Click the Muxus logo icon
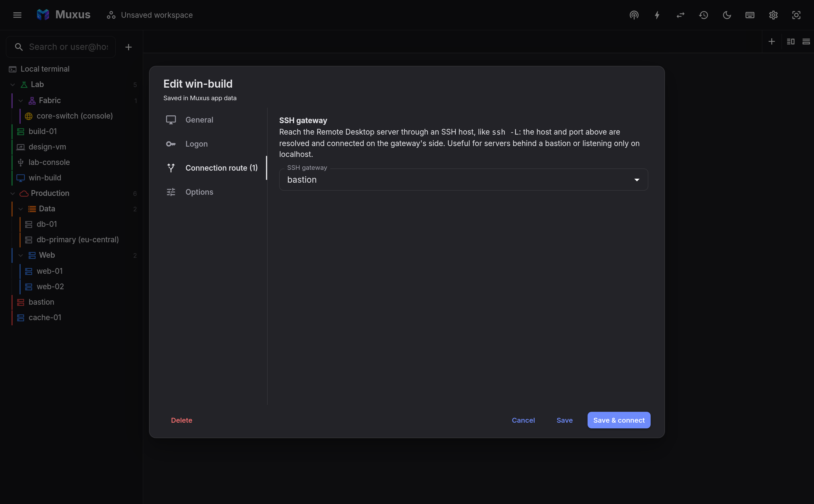The width and height of the screenshot is (814, 504). tap(43, 15)
